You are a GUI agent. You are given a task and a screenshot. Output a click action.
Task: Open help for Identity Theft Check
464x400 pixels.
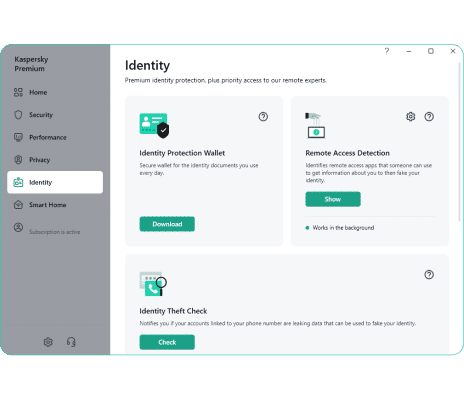click(x=429, y=275)
